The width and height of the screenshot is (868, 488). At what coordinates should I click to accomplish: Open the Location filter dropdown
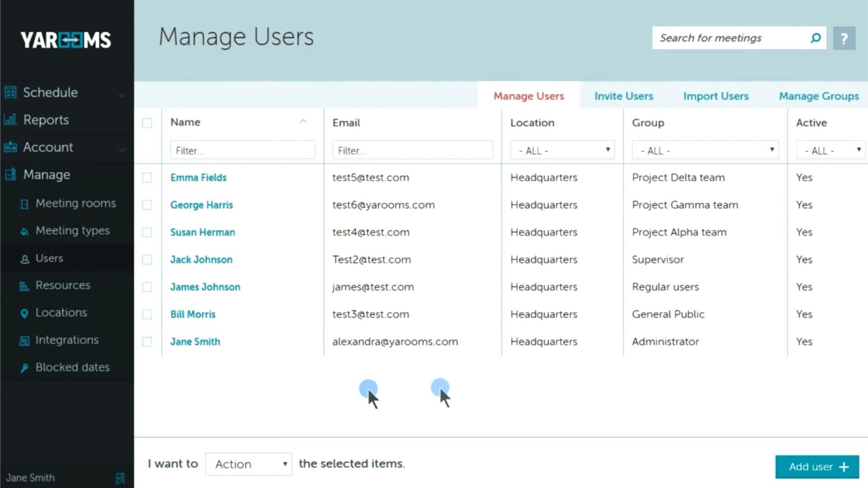(x=562, y=150)
